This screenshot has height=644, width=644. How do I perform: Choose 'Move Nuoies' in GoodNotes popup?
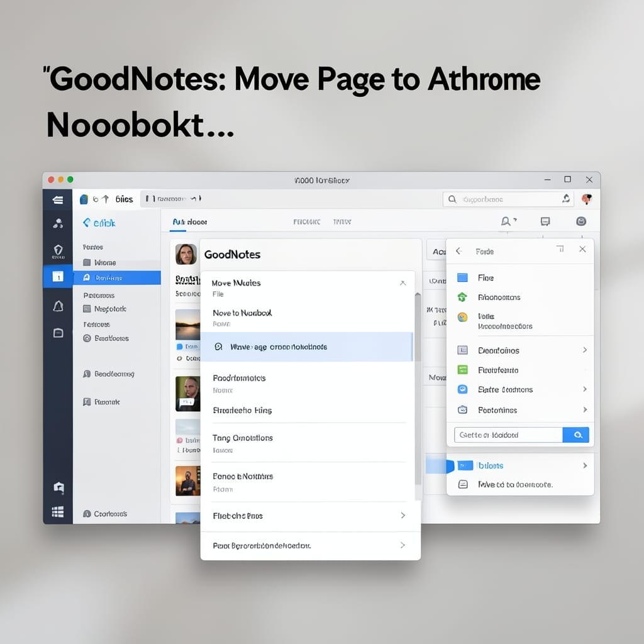pyautogui.click(x=236, y=283)
